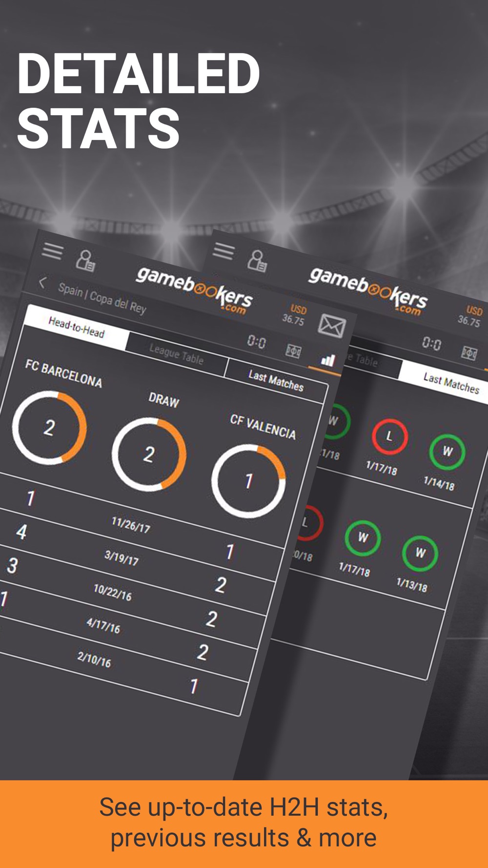
Task: Open the account profile icon on the front phone
Action: tap(85, 261)
